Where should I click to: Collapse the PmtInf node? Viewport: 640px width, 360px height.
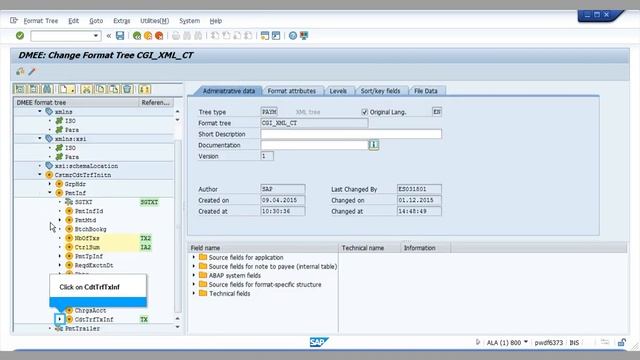pos(50,192)
